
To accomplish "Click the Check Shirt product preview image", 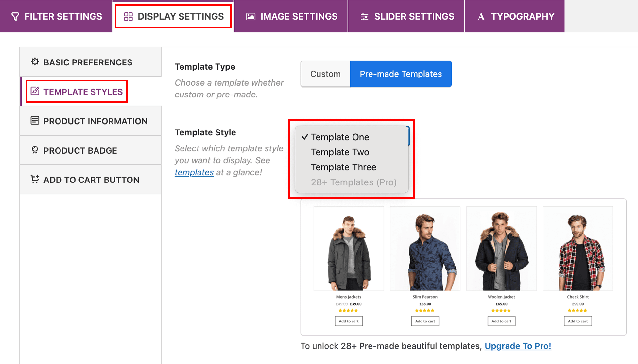I will click(578, 249).
